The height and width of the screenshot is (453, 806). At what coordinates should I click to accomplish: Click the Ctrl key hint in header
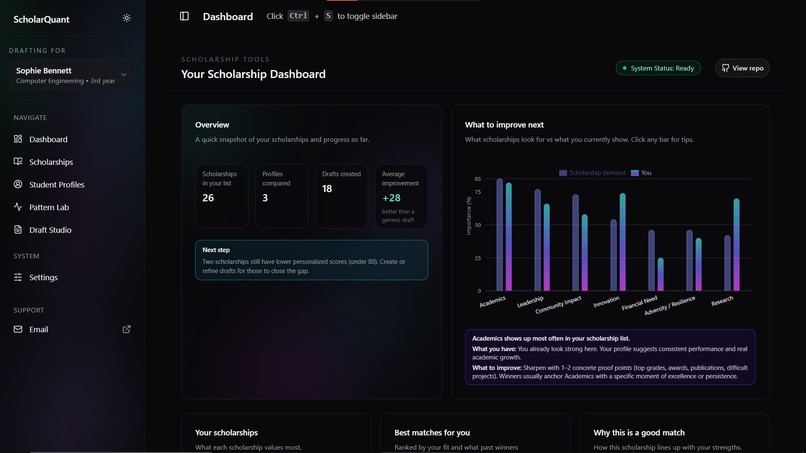click(298, 16)
